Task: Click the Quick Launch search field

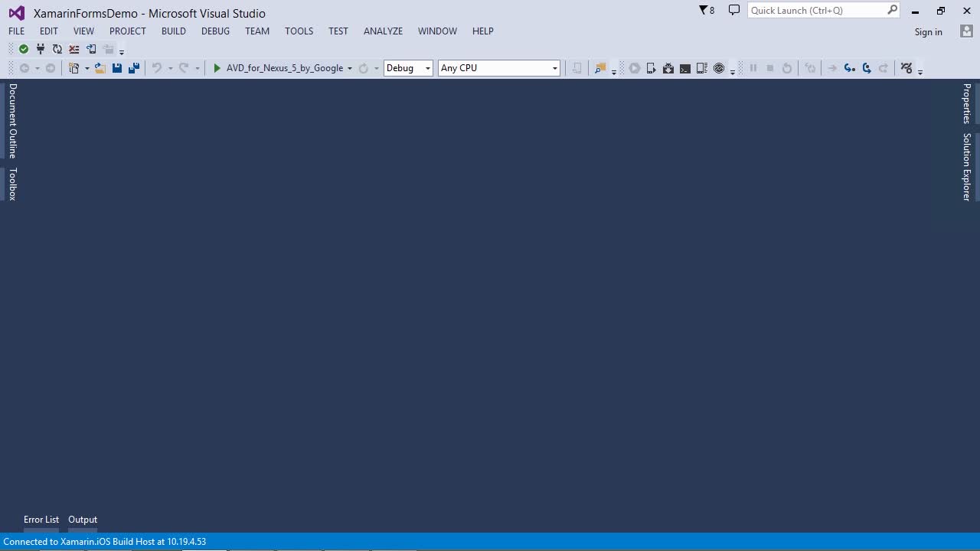Action: (x=816, y=11)
